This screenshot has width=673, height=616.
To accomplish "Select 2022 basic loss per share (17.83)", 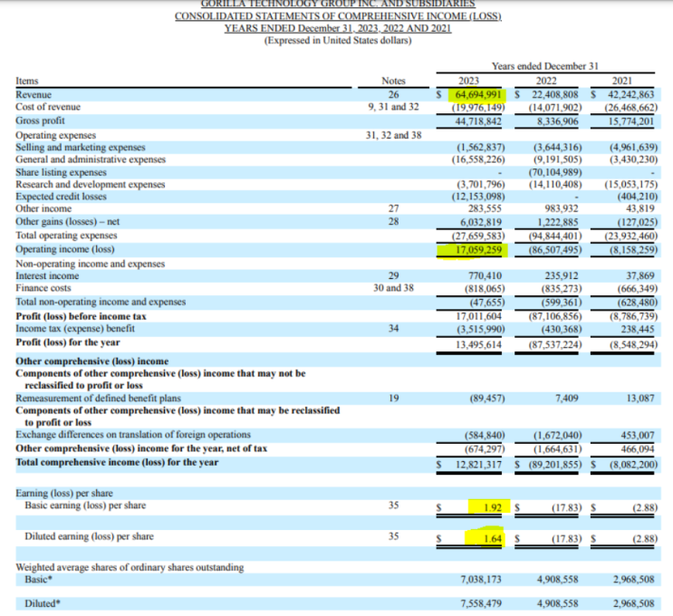I will pyautogui.click(x=567, y=507).
